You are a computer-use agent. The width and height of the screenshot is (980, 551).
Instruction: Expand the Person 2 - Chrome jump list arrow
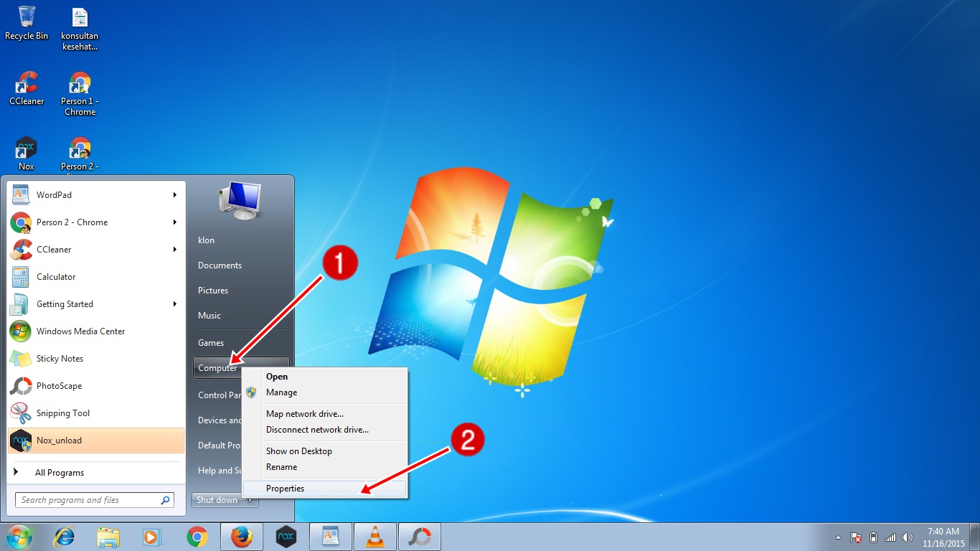pos(174,222)
